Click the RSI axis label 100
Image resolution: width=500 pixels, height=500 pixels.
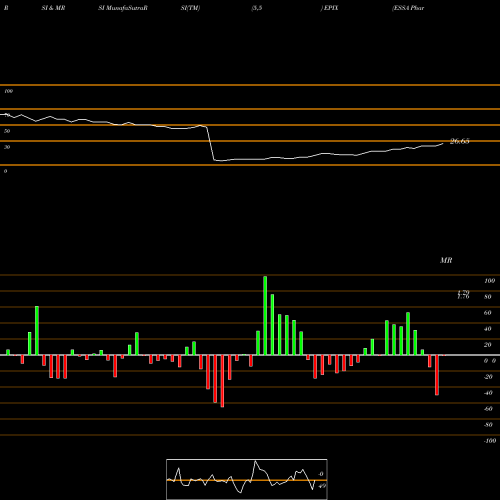pyautogui.click(x=9, y=91)
